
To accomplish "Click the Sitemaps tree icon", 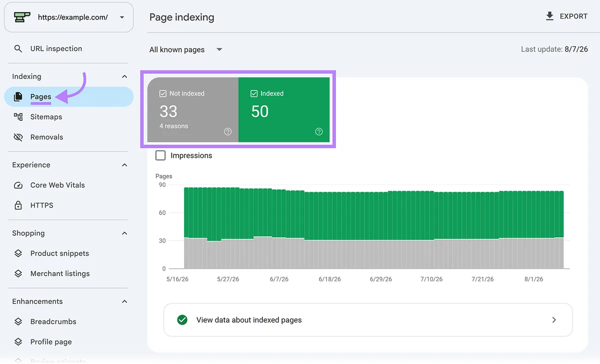I will [x=18, y=117].
